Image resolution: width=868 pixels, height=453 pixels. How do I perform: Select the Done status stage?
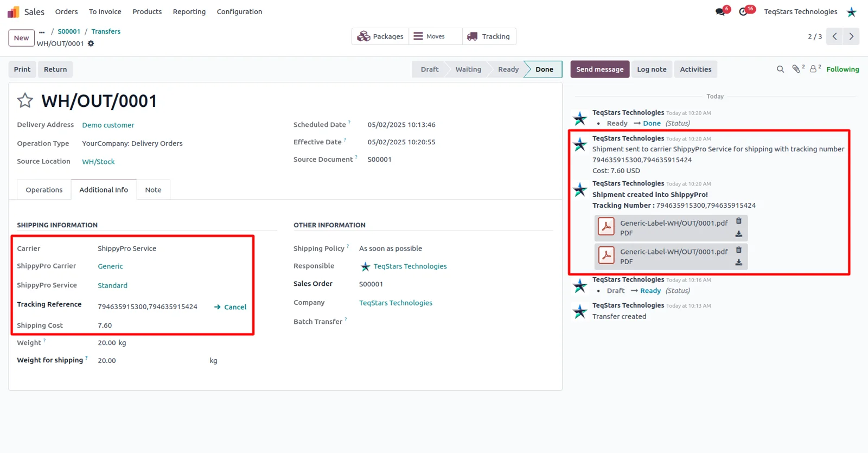(544, 69)
